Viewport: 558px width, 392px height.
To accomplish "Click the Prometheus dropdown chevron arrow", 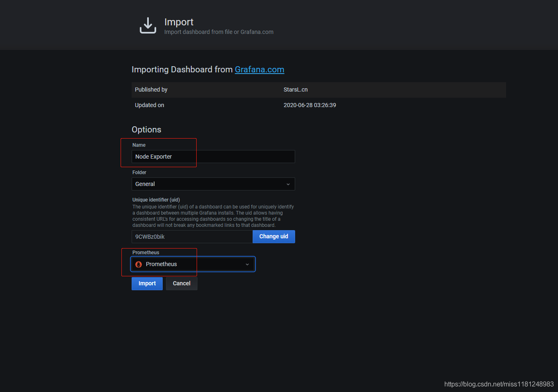I will pyautogui.click(x=247, y=264).
